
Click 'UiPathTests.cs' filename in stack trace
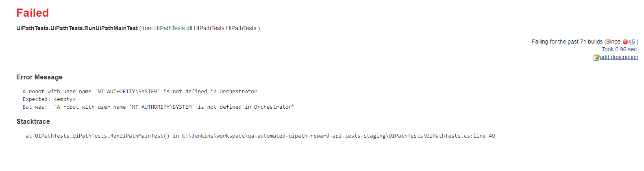click(x=448, y=136)
